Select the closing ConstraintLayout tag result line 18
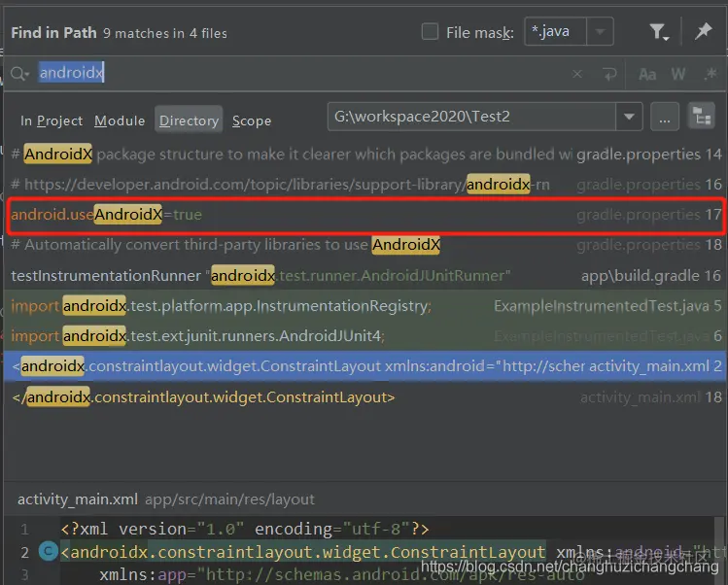 click(365, 397)
